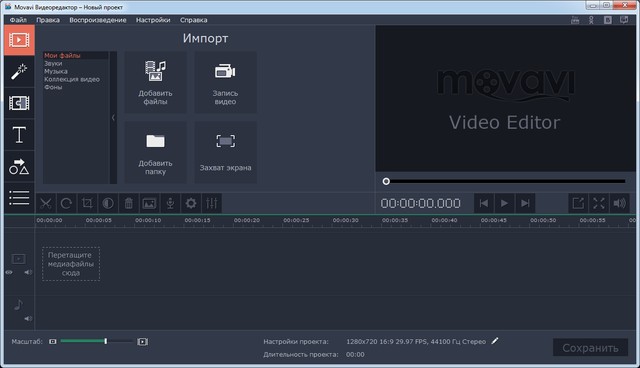This screenshot has height=368, width=640.
Task: Click Add files tile
Action: 156,82
